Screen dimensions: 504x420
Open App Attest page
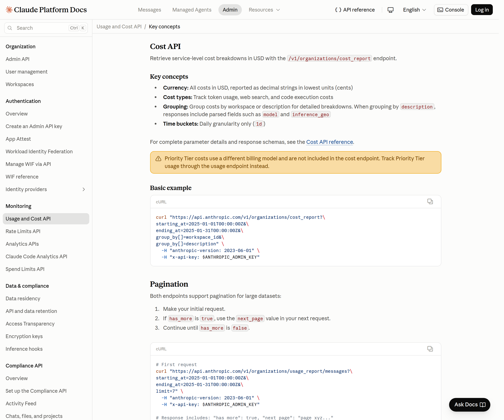point(19,140)
